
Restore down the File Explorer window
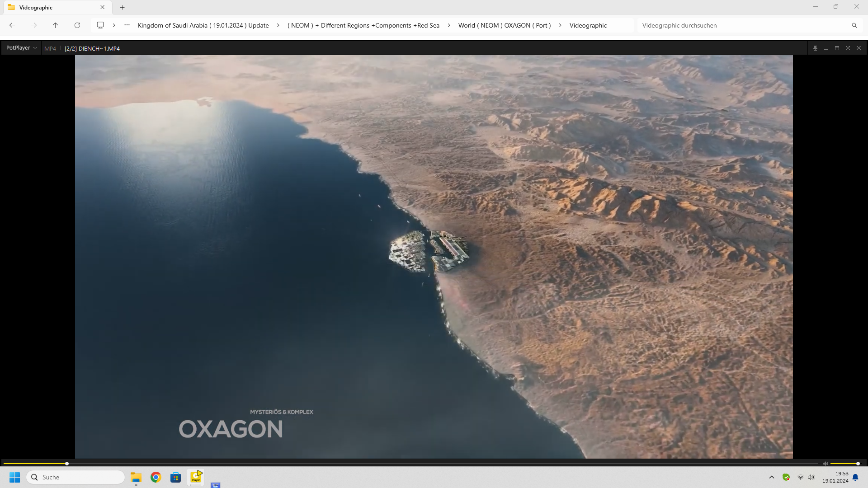pyautogui.click(x=836, y=7)
